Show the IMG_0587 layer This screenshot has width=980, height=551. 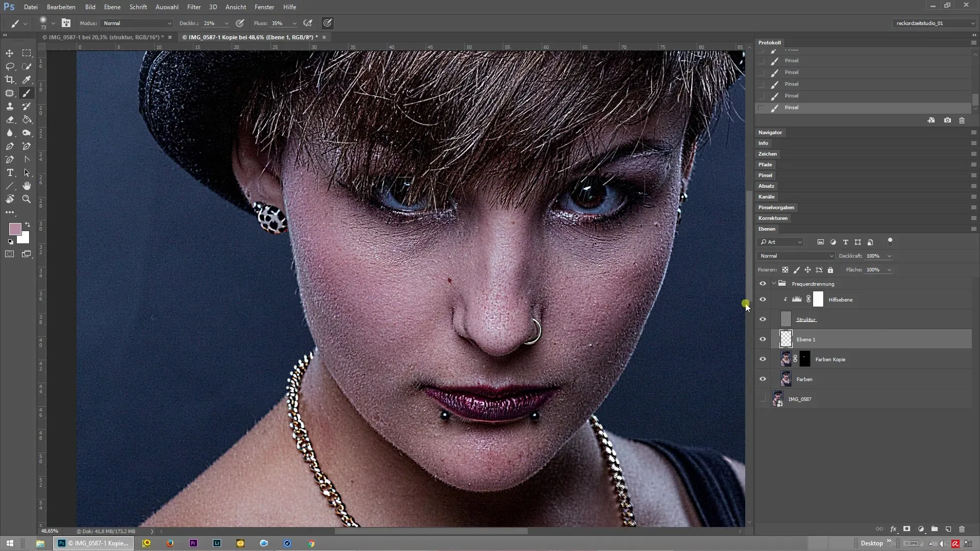(x=763, y=399)
